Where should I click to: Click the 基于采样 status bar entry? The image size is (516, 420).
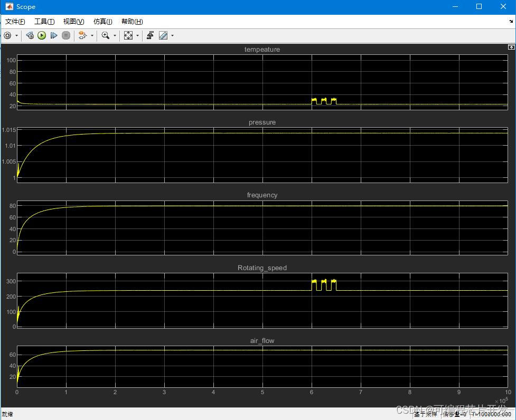(x=426, y=414)
